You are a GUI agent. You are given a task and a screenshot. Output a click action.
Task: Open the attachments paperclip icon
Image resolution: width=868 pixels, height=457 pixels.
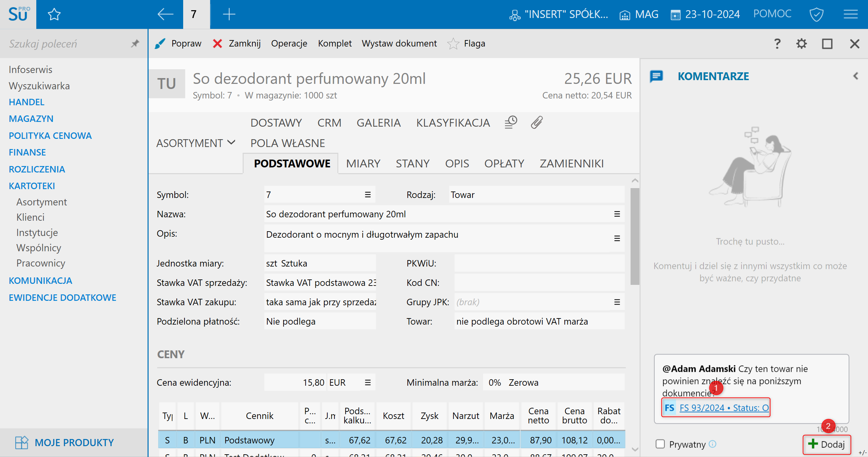coord(537,122)
